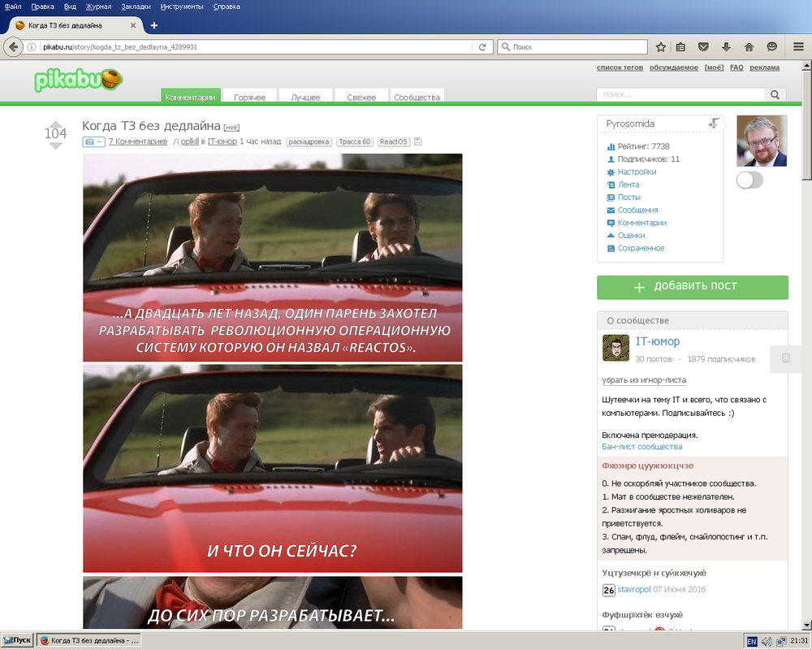Toggle the switch under the user avatar
Image resolution: width=812 pixels, height=650 pixels.
[749, 180]
